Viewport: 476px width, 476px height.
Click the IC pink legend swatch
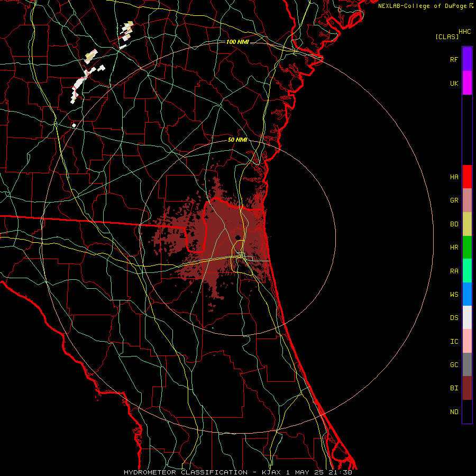click(x=467, y=341)
